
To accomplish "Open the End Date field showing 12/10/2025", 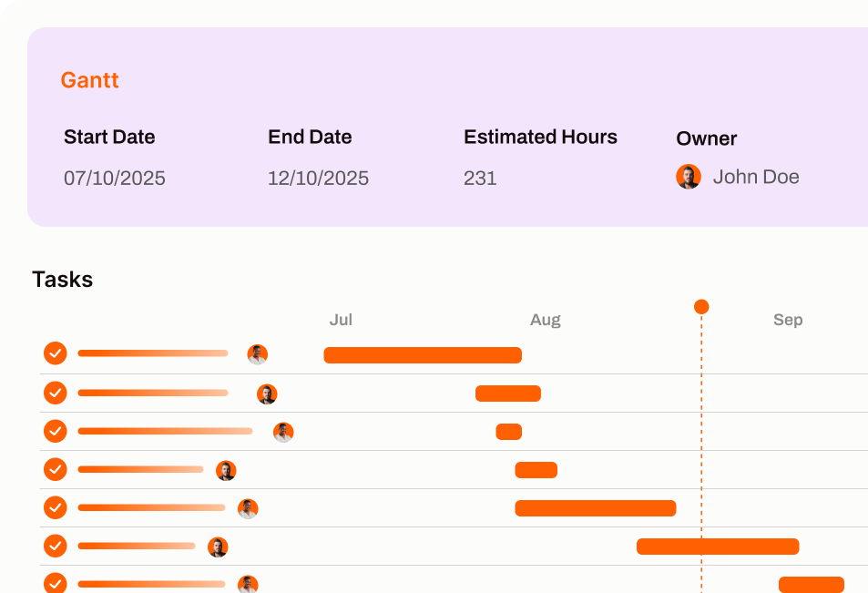I will tap(318, 179).
